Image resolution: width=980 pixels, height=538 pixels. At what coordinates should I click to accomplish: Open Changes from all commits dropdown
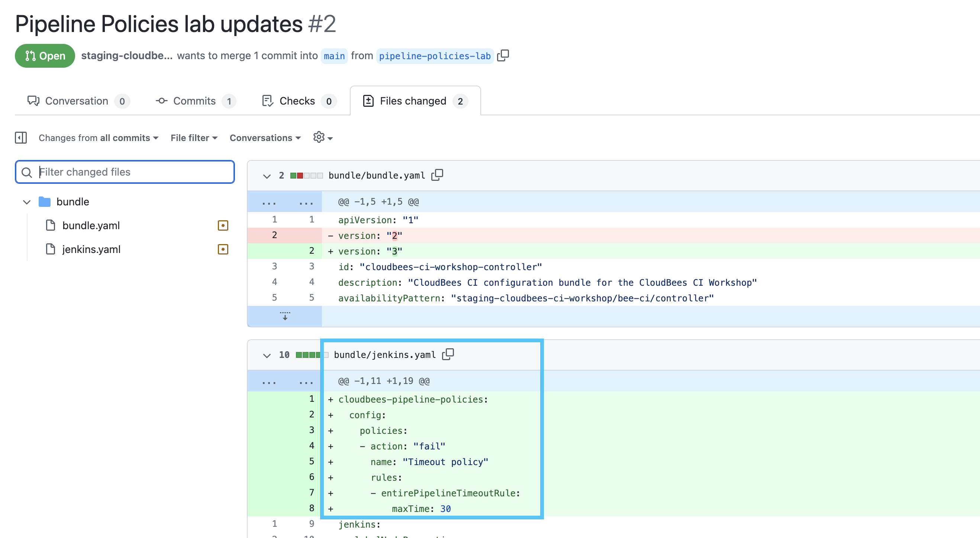click(99, 138)
